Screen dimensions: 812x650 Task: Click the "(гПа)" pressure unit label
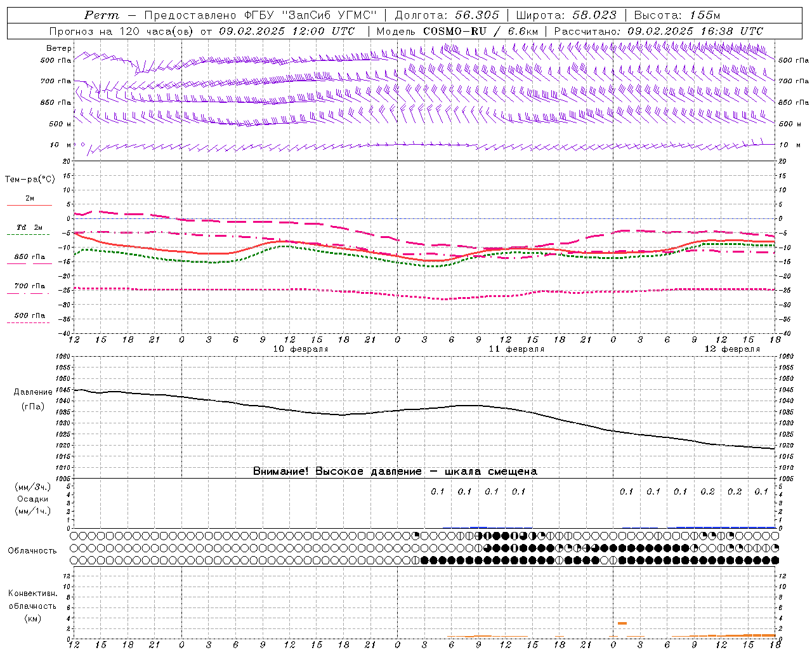(32, 406)
